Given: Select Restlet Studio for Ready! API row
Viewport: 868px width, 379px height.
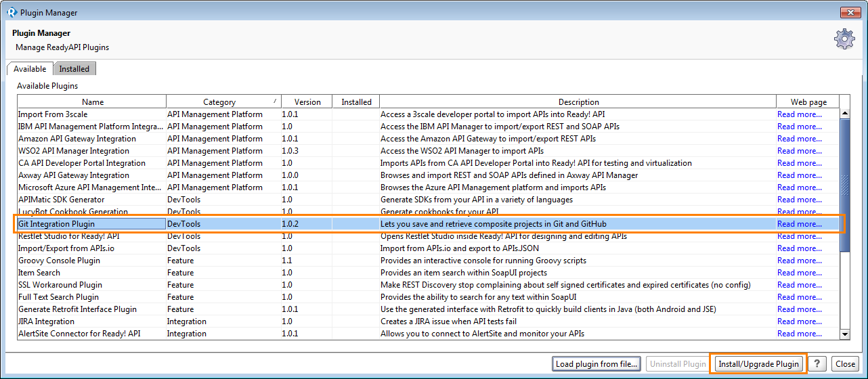Looking at the screenshot, I should (429, 236).
